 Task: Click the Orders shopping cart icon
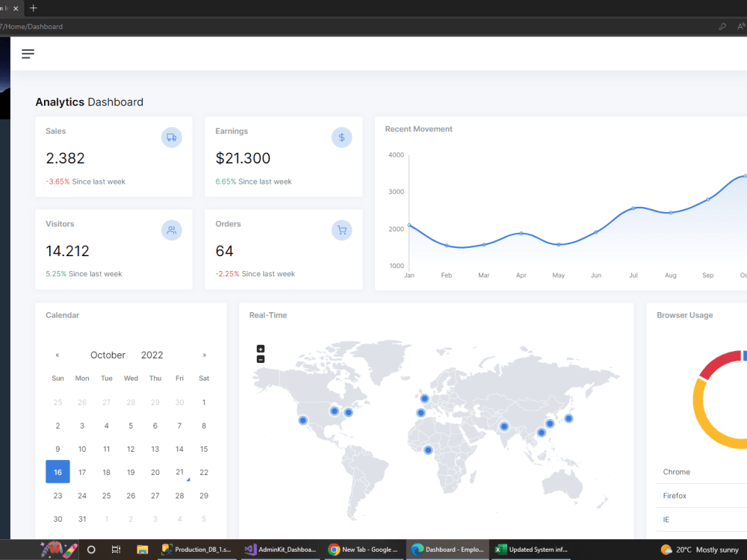[x=341, y=230]
